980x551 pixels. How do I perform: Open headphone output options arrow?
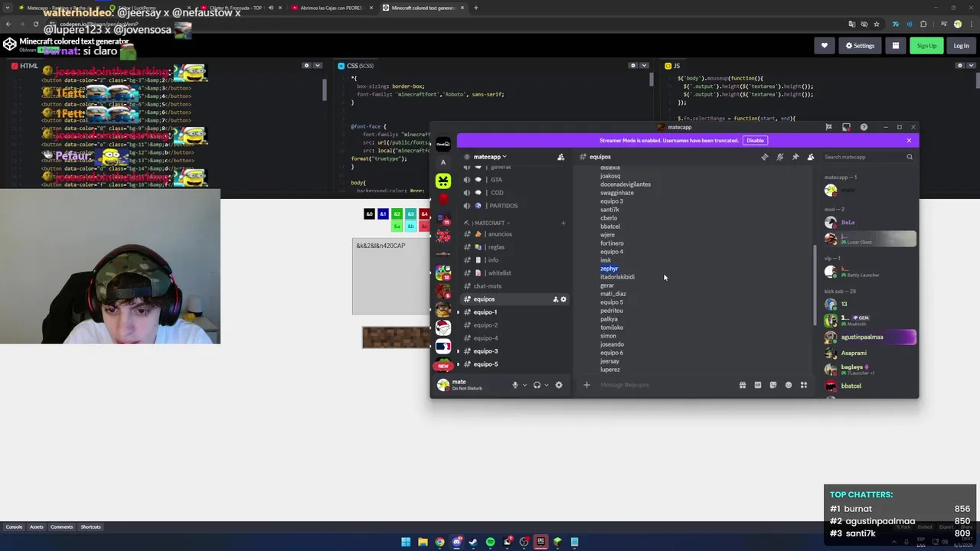point(546,385)
